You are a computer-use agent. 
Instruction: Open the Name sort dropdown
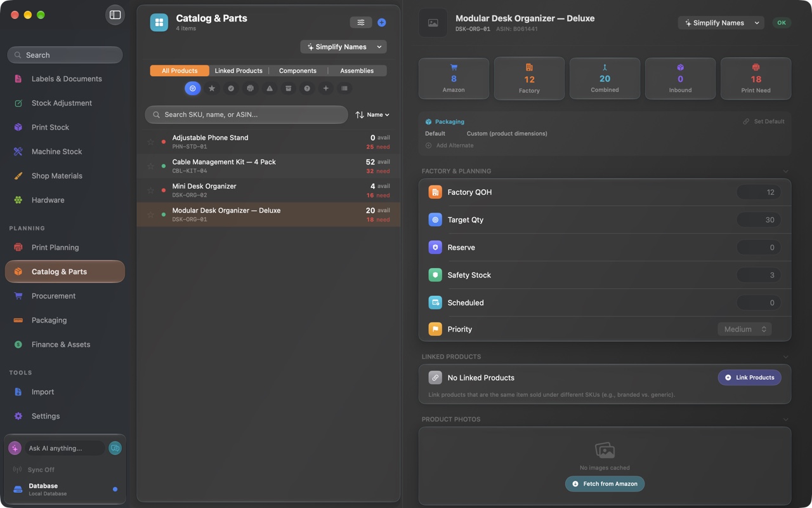(372, 114)
